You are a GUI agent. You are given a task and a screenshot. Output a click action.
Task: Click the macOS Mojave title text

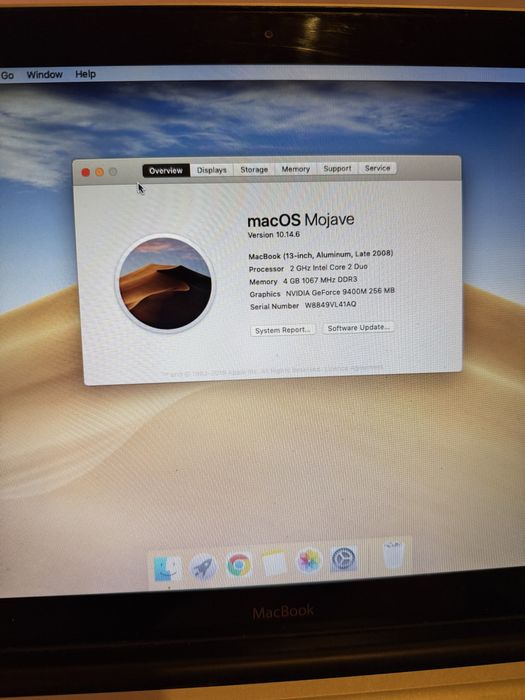coord(301,220)
